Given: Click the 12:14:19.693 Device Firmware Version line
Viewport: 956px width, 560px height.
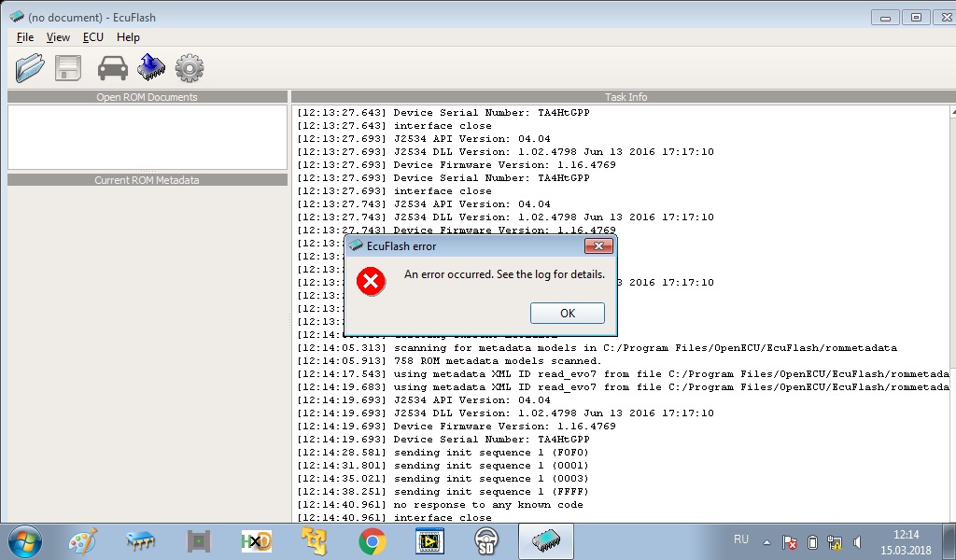Looking at the screenshot, I should [457, 426].
